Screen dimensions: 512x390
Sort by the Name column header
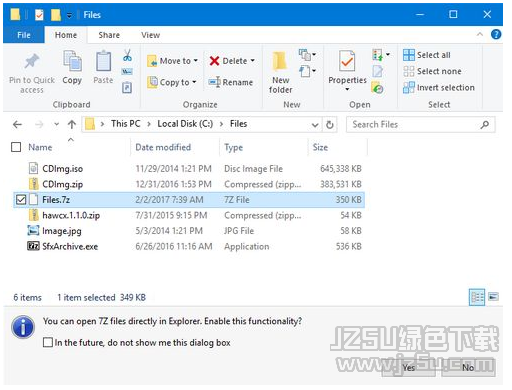tap(40, 147)
